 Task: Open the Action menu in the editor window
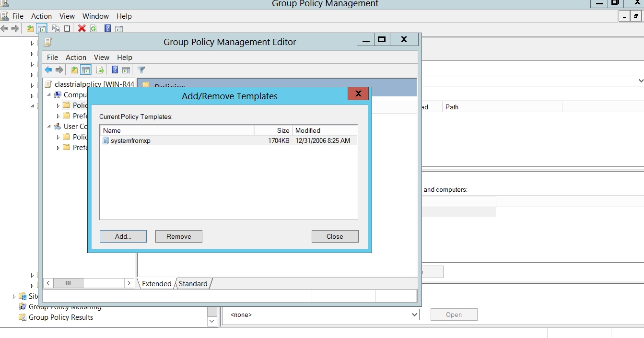(76, 57)
